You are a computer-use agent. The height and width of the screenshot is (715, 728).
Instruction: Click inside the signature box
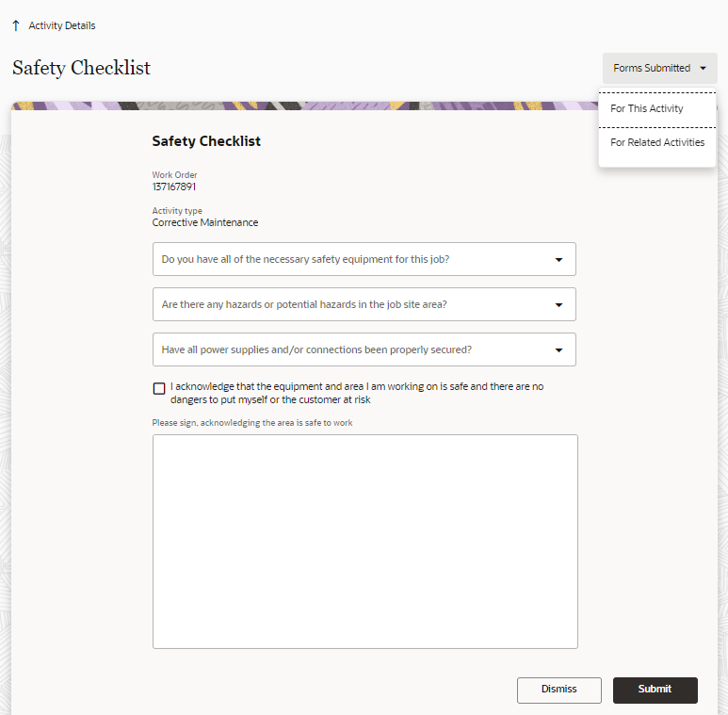click(x=364, y=542)
